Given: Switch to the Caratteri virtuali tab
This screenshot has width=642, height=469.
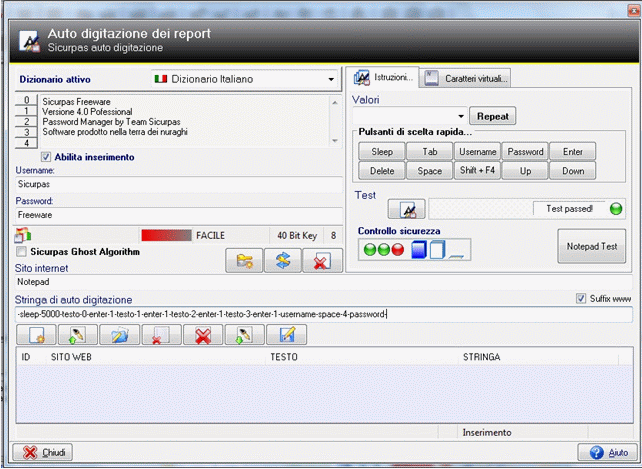Looking at the screenshot, I should [466, 79].
